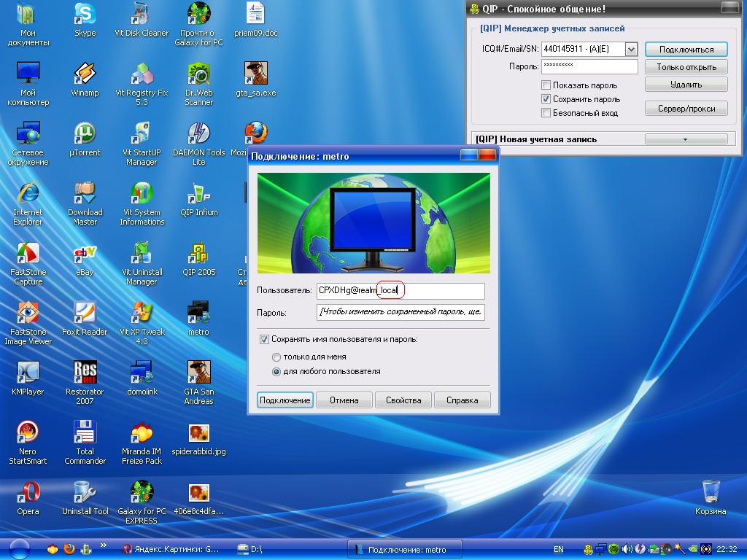Select Restorator 2007 icon
The width and height of the screenshot is (747, 560).
click(x=85, y=383)
